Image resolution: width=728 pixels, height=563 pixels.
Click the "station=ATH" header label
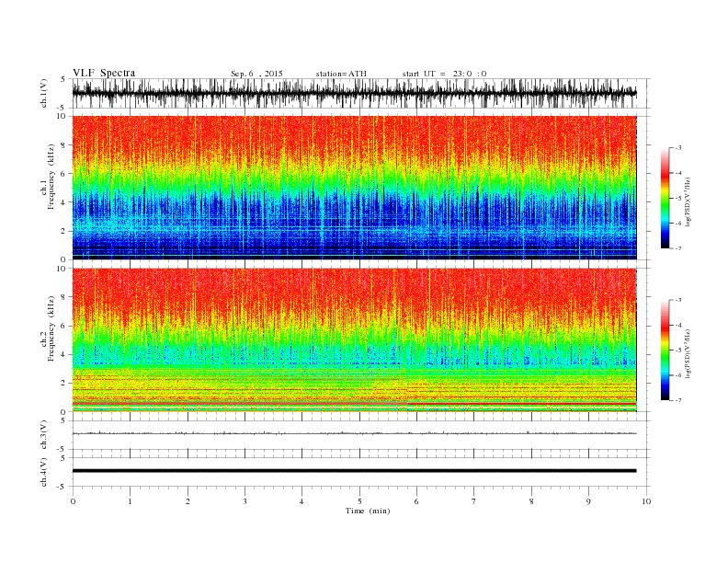pos(341,74)
